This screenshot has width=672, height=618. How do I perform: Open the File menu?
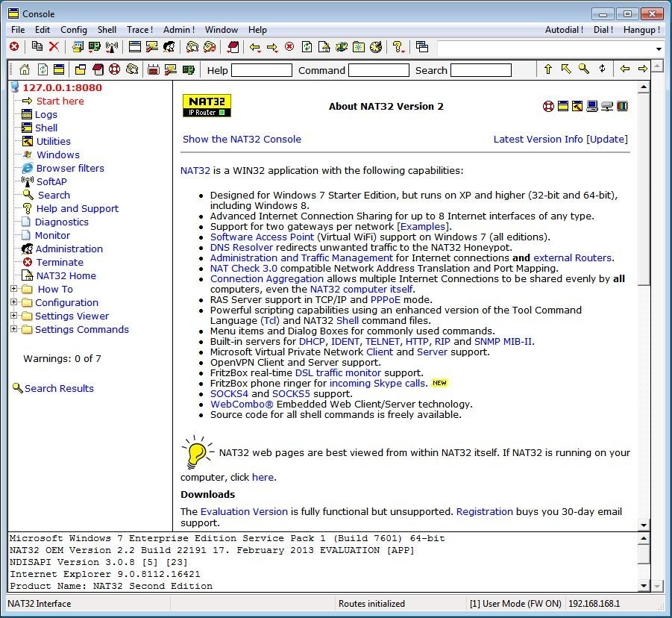coord(18,30)
